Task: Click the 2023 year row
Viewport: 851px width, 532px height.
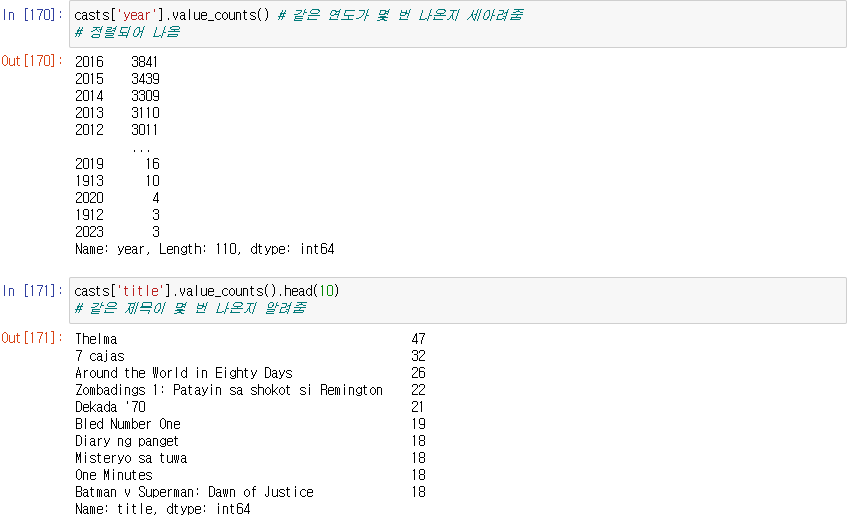Action: click(117, 232)
